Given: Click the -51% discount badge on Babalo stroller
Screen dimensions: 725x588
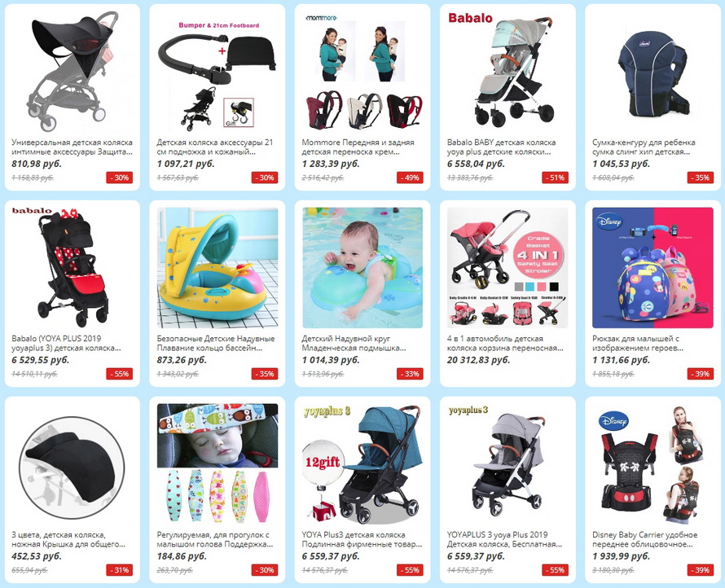Looking at the screenshot, I should [x=556, y=178].
